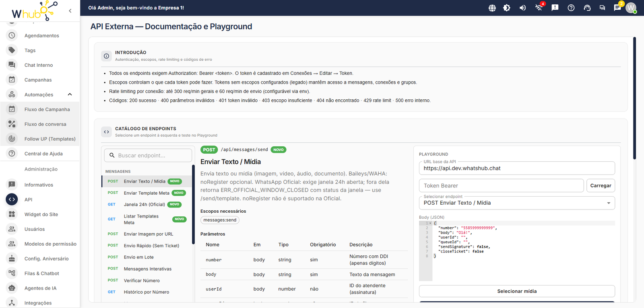The height and width of the screenshot is (308, 644).
Task: Click the Buscar endpoint search field
Action: pyautogui.click(x=148, y=156)
